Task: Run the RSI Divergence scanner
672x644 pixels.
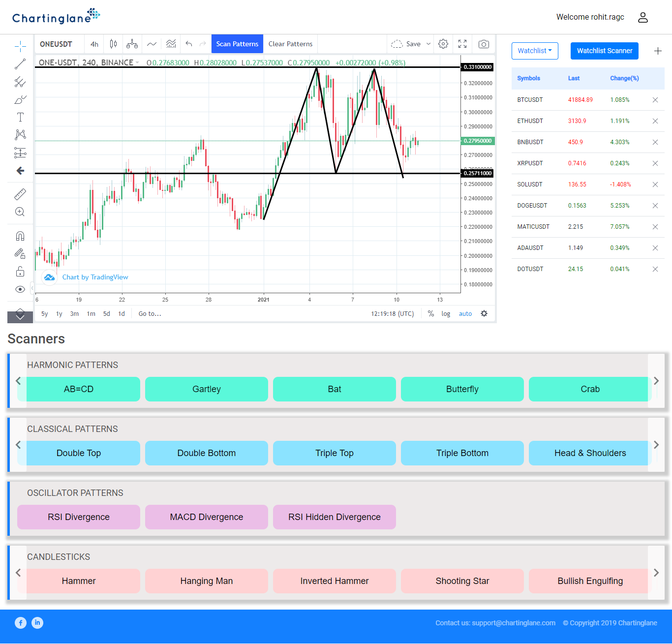Action: (x=79, y=517)
